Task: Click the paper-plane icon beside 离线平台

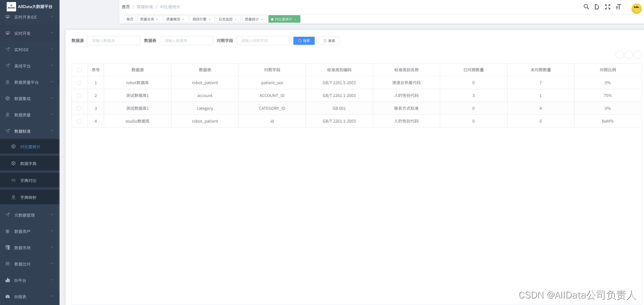Action: coord(8,66)
